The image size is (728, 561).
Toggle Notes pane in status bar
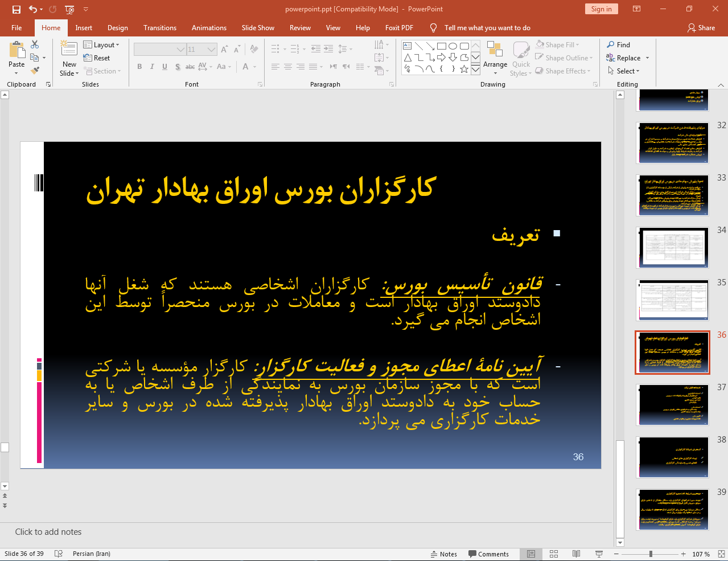click(x=443, y=554)
